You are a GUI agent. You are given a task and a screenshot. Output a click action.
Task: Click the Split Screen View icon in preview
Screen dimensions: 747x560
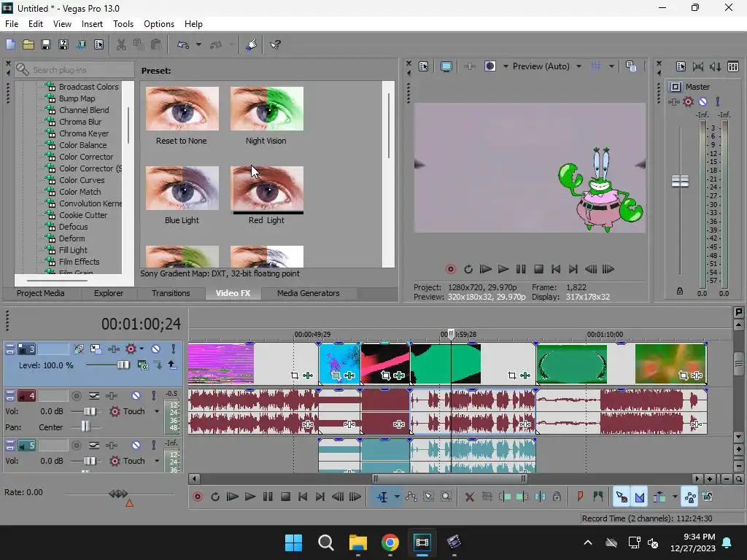pyautogui.click(x=489, y=66)
